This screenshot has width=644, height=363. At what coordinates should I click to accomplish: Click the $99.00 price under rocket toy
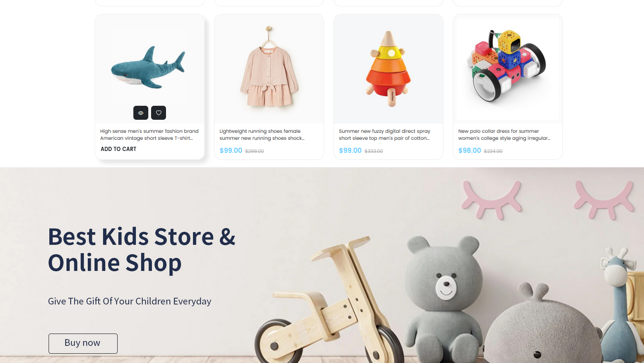coord(350,151)
